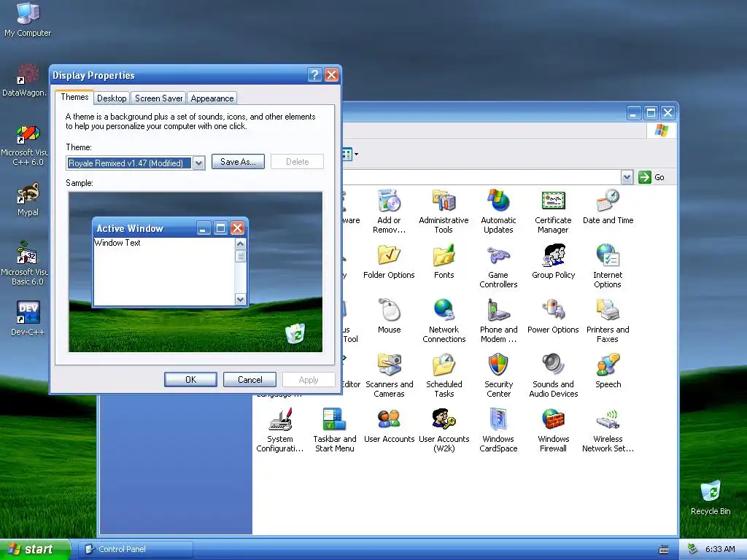The width and height of the screenshot is (747, 560).
Task: Click Save As button for theme
Action: [238, 162]
